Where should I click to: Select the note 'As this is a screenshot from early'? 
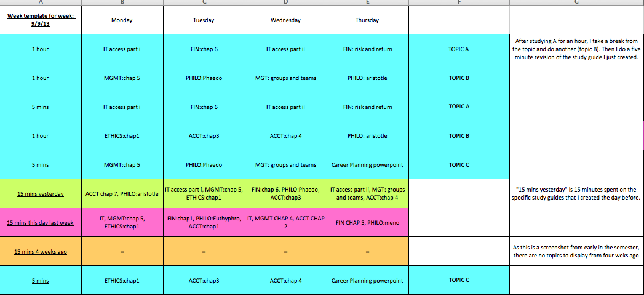click(576, 251)
